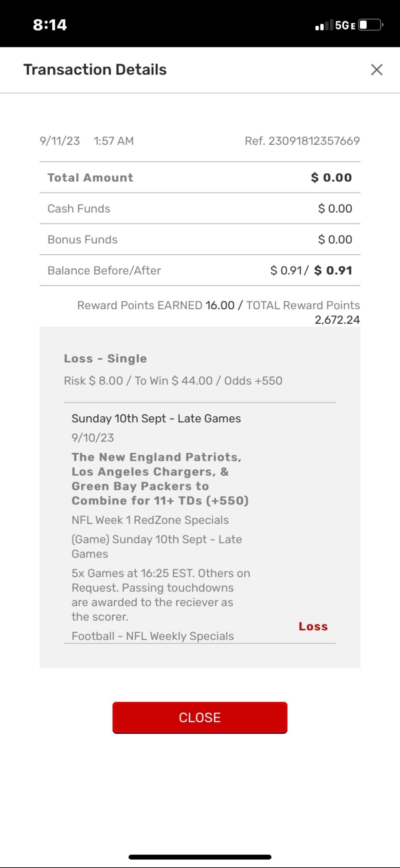
Task: Open the Patriots, Chargers, Packers TDs bet title
Action: pos(160,479)
